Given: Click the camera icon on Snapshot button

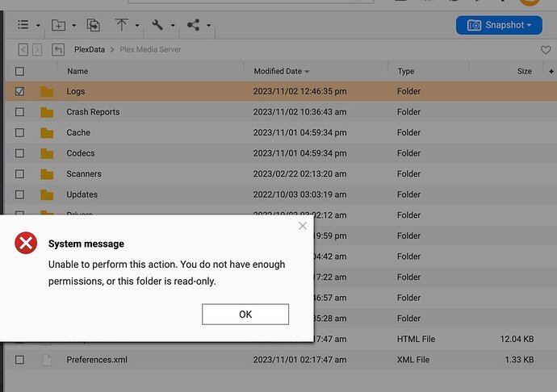Looking at the screenshot, I should [474, 25].
